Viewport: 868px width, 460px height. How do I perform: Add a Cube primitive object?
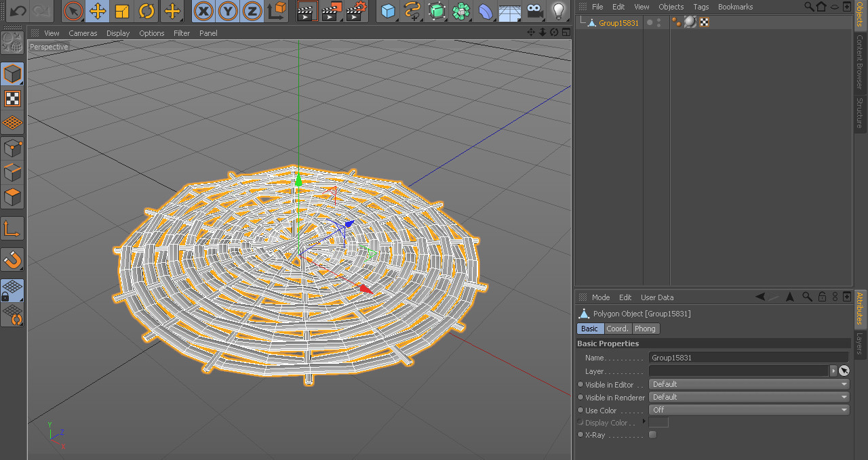(388, 11)
